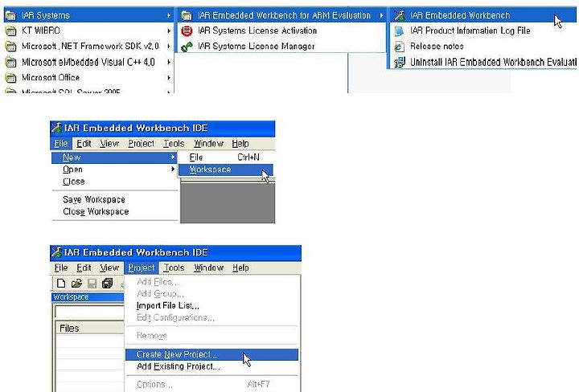579x392 pixels.
Task: Click the Microsoft .NET Framework SDK folder icon
Action: coord(10,47)
